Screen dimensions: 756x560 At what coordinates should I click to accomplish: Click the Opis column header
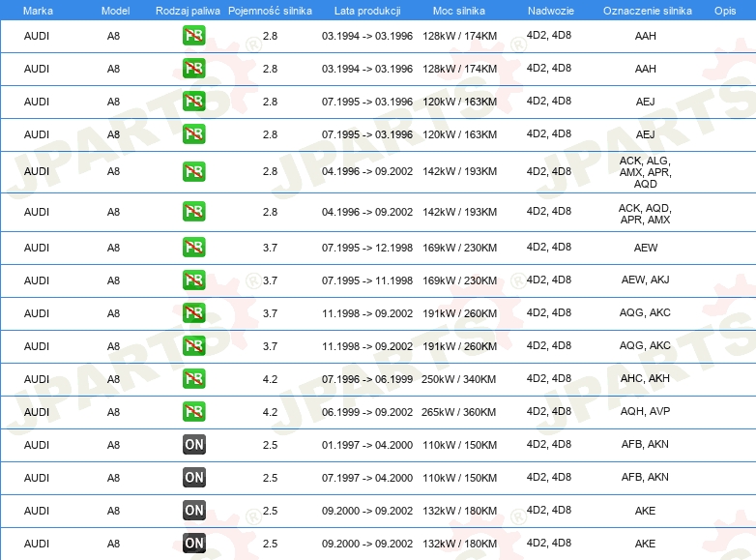[724, 10]
